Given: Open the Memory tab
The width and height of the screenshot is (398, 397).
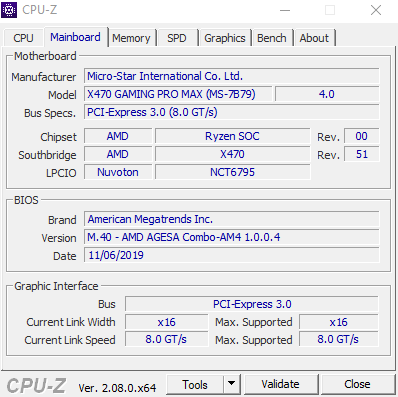Looking at the screenshot, I should (x=131, y=38).
